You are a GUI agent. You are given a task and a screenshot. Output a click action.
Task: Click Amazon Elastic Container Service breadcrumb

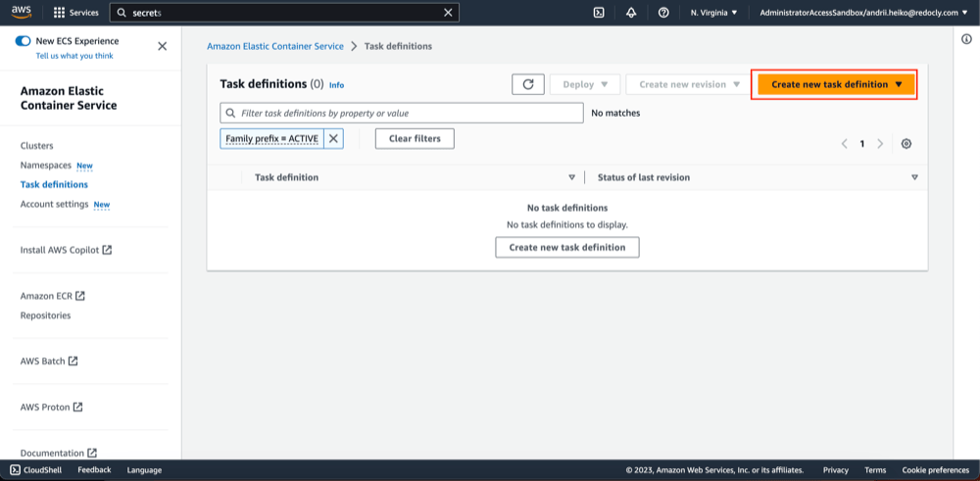pyautogui.click(x=275, y=46)
